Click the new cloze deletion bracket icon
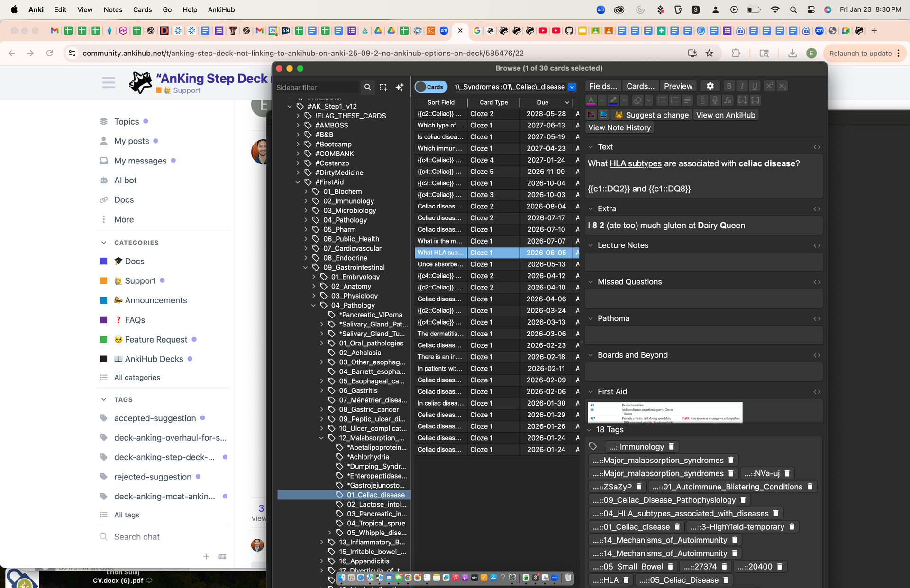This screenshot has height=588, width=910. [742, 100]
